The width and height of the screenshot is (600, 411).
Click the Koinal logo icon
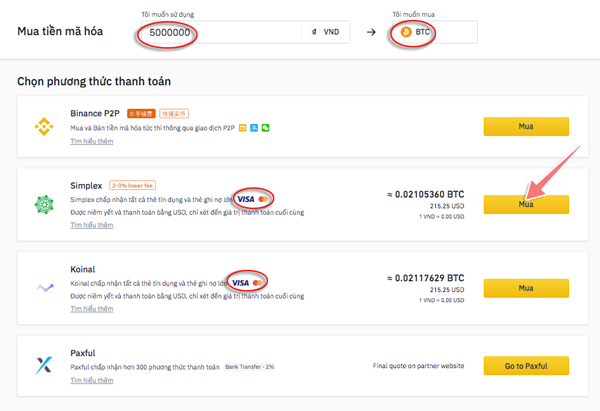point(42,288)
